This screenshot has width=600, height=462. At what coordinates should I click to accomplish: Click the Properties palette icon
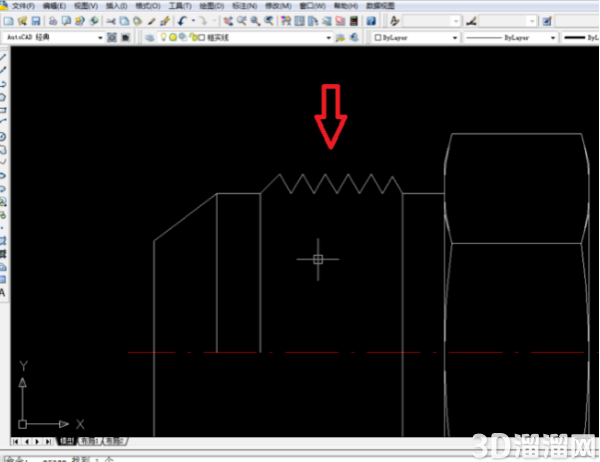(286, 21)
